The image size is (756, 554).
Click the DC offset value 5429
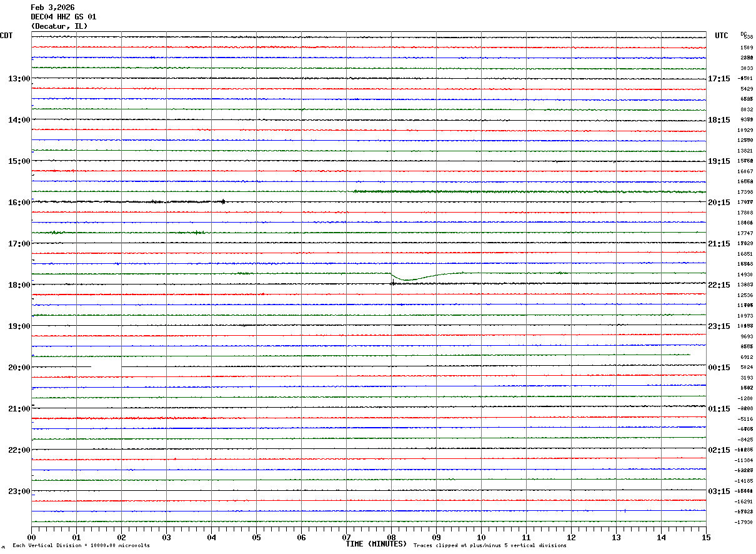pyautogui.click(x=747, y=89)
